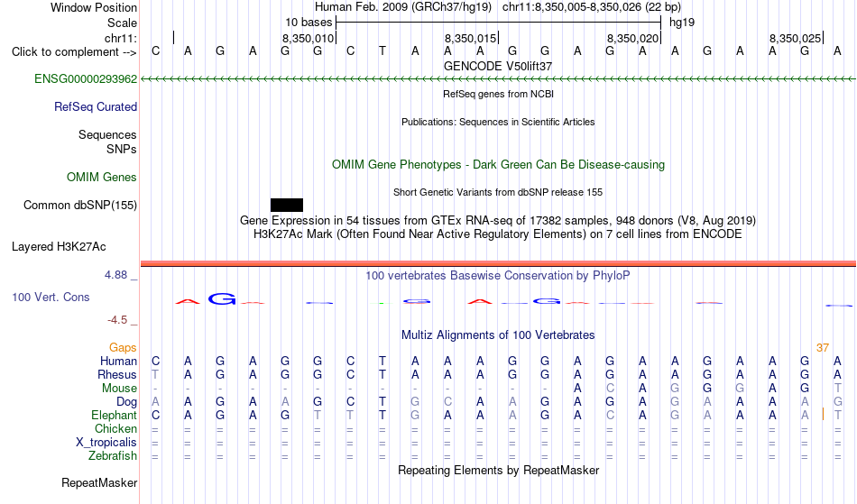
Task: Click H3K27Ac Mark ENCODE track title
Action: [x=498, y=234]
